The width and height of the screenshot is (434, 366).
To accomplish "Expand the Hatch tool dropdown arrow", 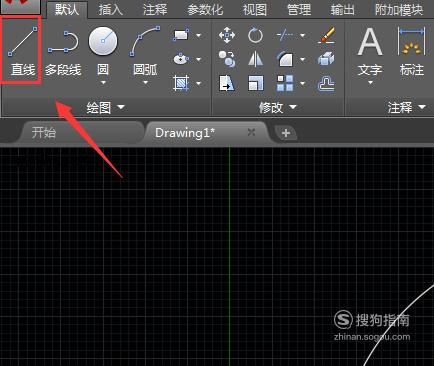I will pos(199,83).
